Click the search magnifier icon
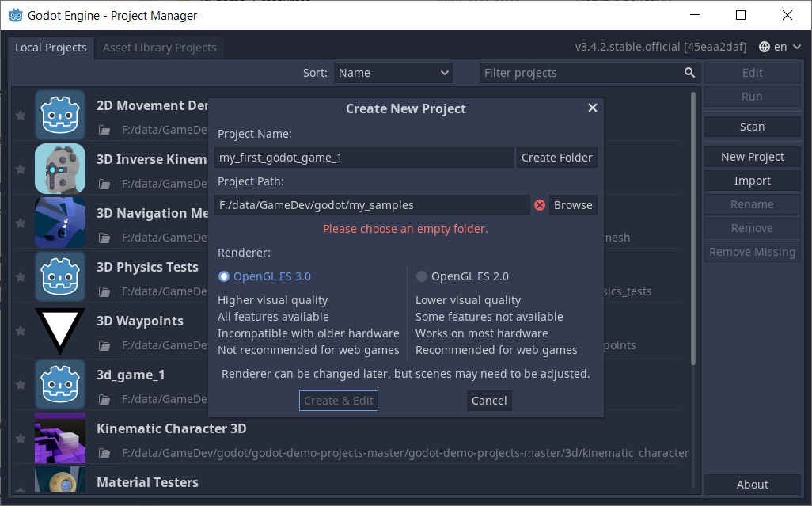The image size is (812, 506). [x=689, y=73]
